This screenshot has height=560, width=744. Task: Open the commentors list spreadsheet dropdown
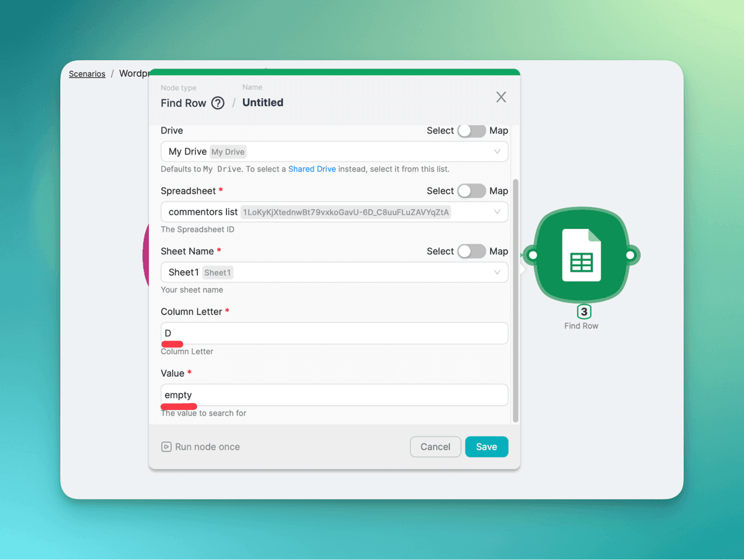click(x=334, y=212)
